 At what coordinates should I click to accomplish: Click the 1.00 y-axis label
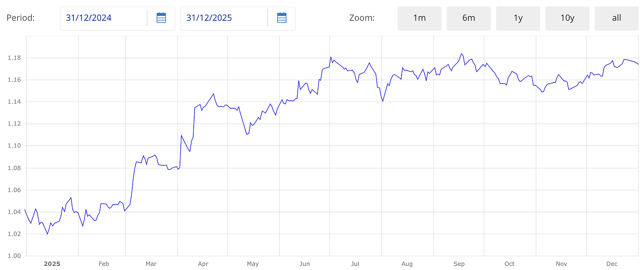pos(15,256)
